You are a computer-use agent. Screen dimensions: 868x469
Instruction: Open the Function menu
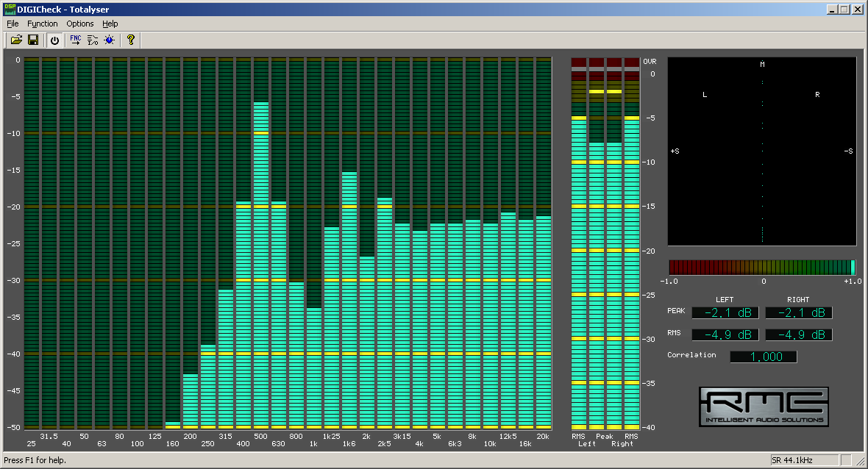coord(42,24)
